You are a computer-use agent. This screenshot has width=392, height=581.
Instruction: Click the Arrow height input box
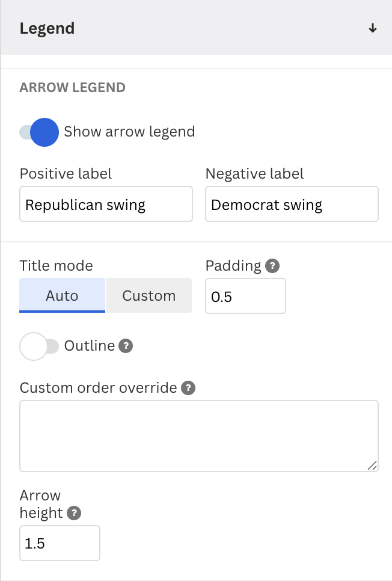[x=60, y=544]
